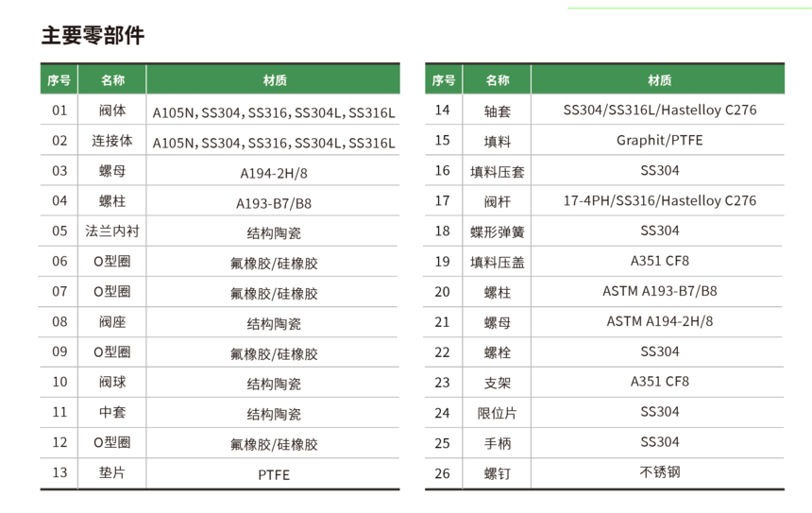Click the "A194-2H/8" material in row 03

pyautogui.click(x=274, y=172)
